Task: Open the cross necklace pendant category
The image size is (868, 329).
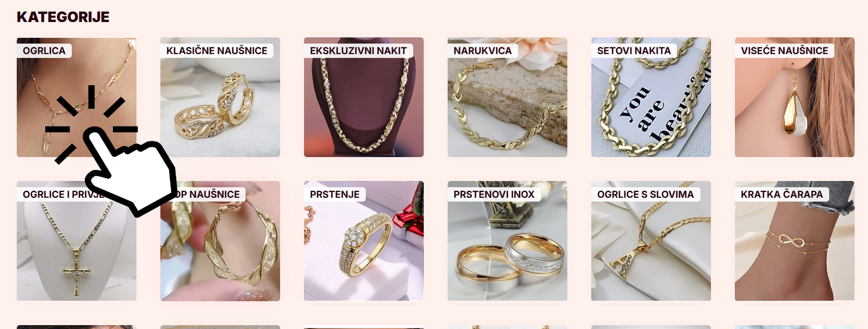Action: pyautogui.click(x=77, y=241)
